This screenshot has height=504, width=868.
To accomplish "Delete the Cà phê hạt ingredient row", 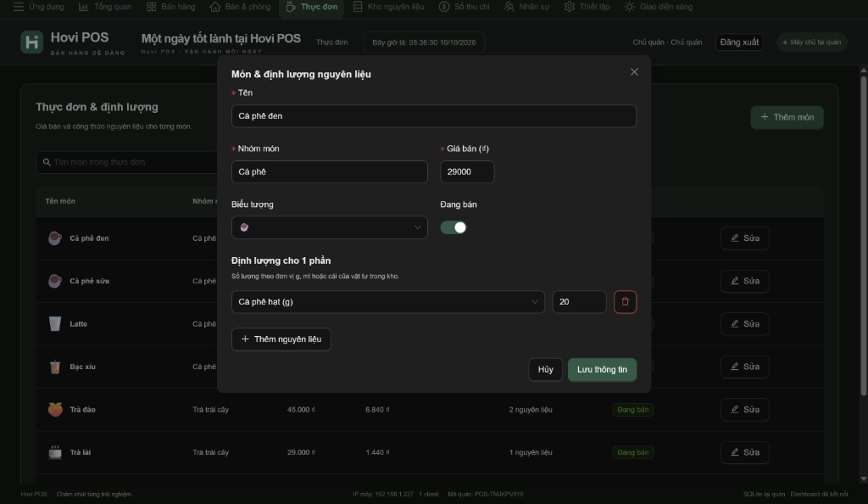I will point(625,302).
